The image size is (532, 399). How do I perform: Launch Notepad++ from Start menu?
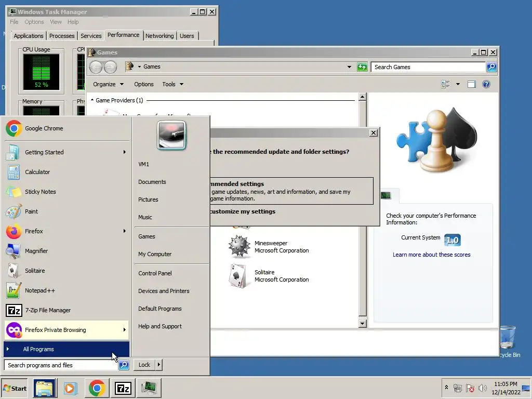pyautogui.click(x=67, y=290)
